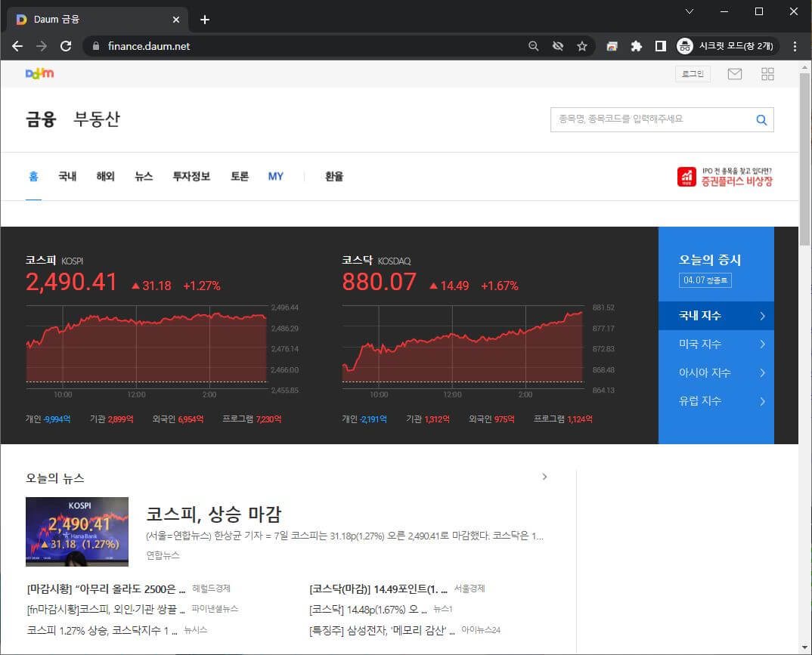Open article [특징주] 삼성전자, '메모리 감산'
This screenshot has height=655, width=812.
point(382,630)
